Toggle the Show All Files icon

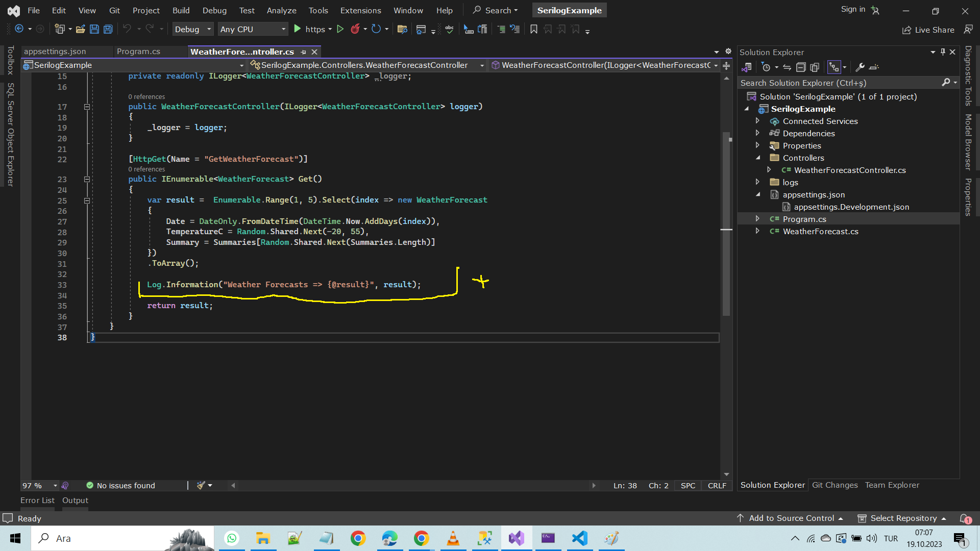point(815,67)
